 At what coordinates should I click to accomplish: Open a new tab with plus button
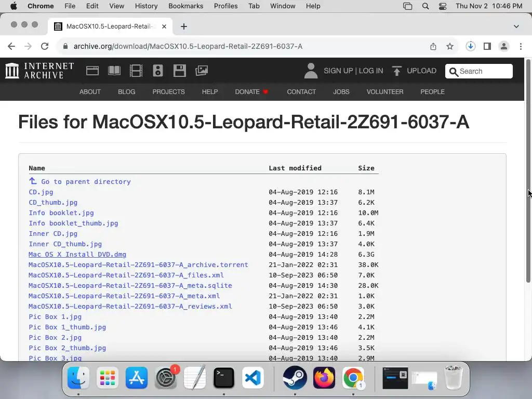(x=184, y=26)
